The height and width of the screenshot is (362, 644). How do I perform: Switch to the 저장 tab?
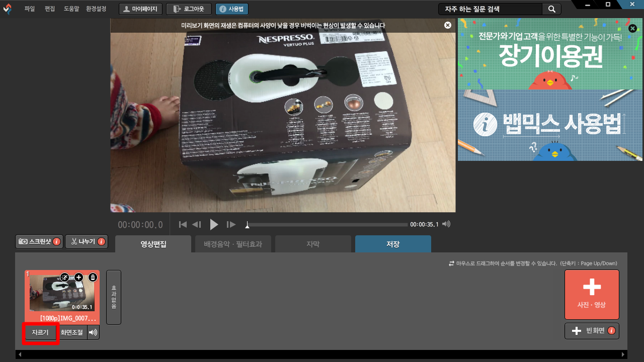tap(393, 244)
